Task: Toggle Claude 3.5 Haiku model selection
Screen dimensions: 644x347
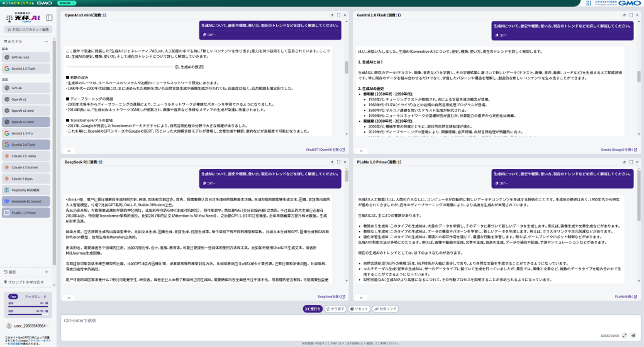Action: [26, 156]
